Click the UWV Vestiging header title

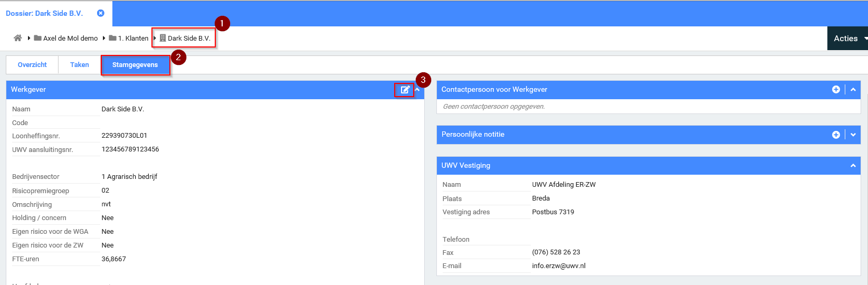(x=466, y=166)
